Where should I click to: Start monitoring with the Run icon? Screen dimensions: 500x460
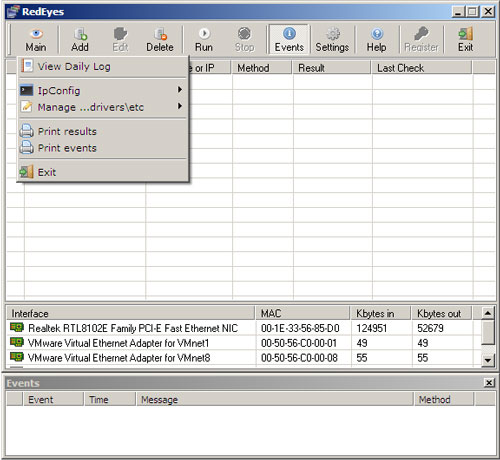[204, 34]
